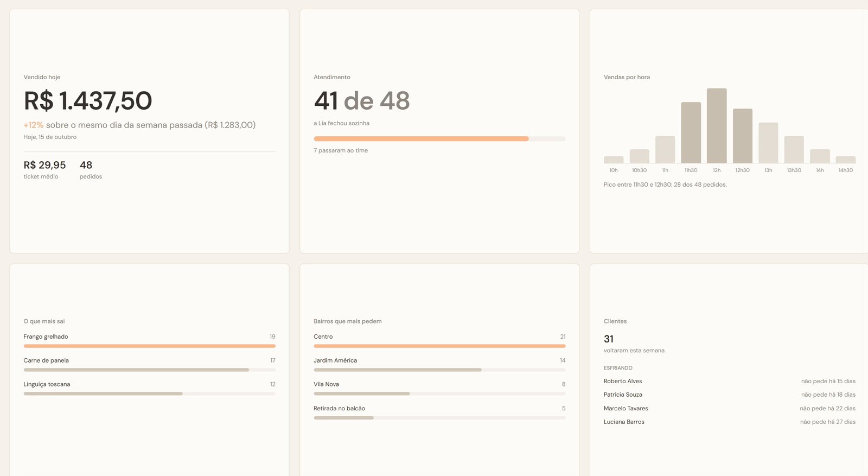
Task: Click the 13h30 bar in sales chart
Action: [794, 149]
